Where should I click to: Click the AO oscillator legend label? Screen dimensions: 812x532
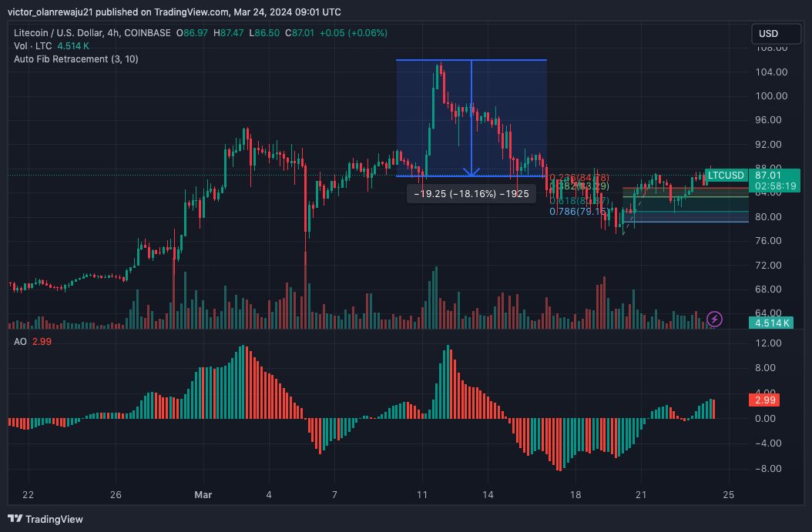(21, 341)
